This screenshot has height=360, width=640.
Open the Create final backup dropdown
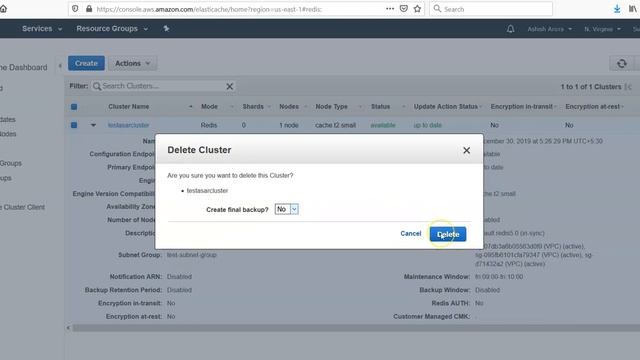click(287, 209)
